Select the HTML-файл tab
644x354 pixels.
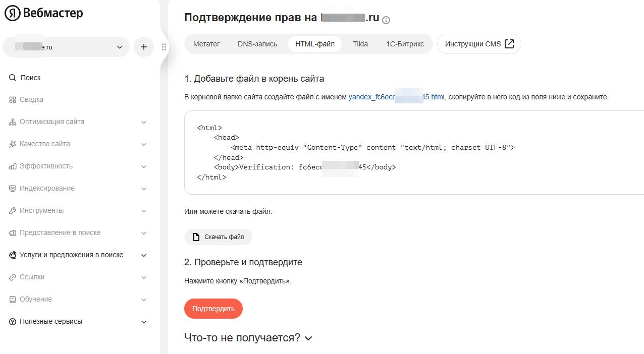point(315,44)
